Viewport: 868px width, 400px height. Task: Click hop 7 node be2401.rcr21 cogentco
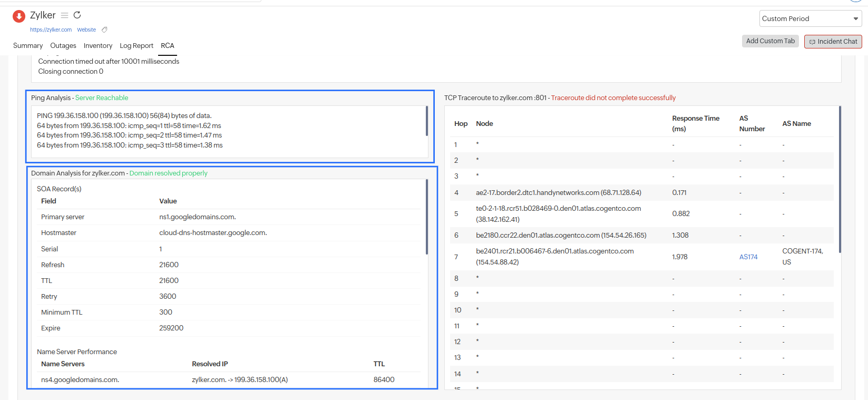pyautogui.click(x=554, y=257)
